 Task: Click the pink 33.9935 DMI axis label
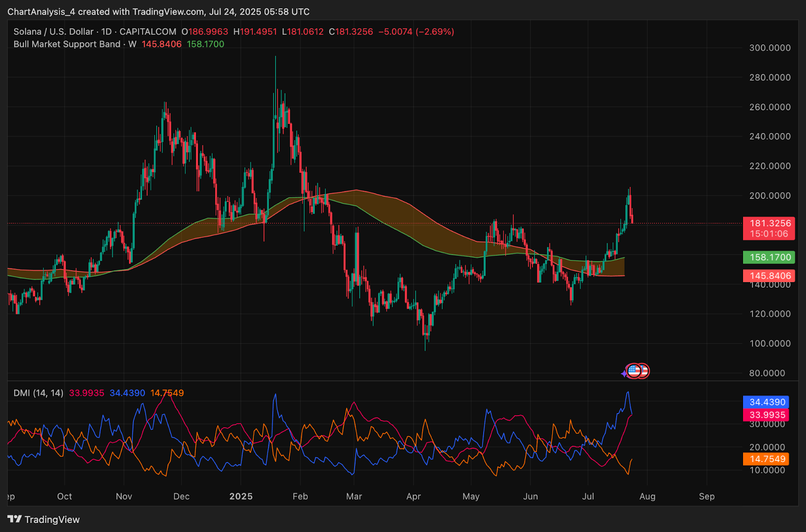(766, 415)
